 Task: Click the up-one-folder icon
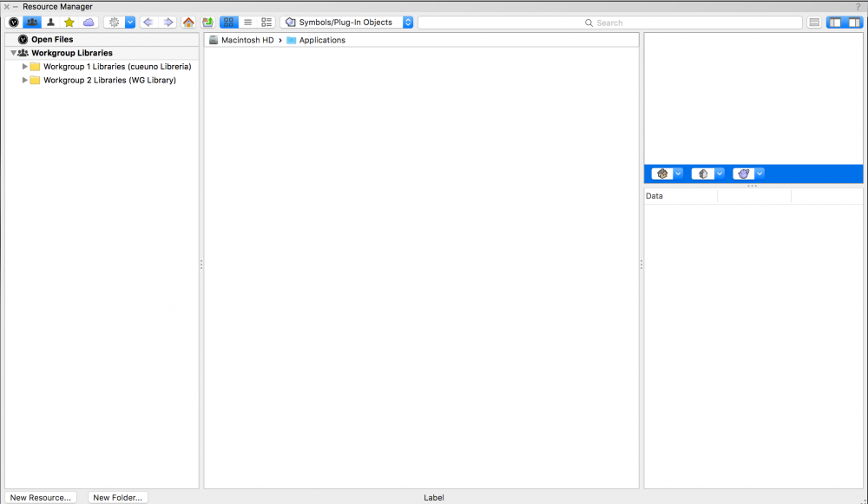pos(207,23)
